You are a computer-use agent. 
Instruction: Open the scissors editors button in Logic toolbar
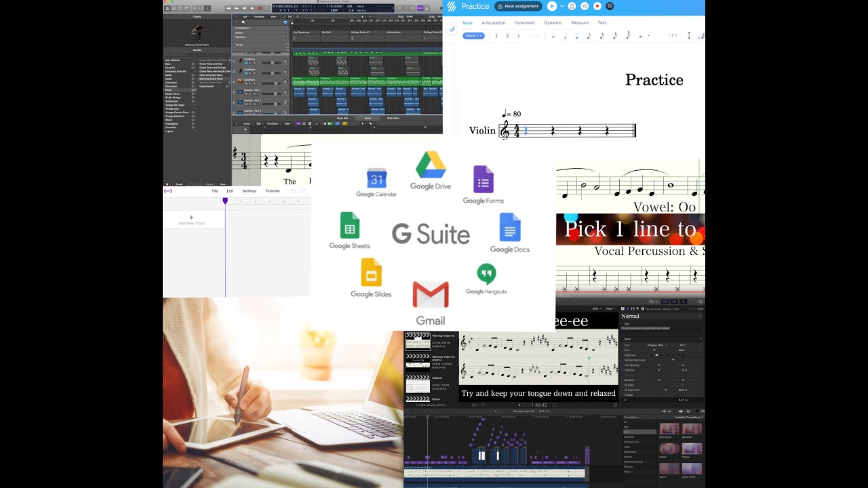click(x=208, y=8)
